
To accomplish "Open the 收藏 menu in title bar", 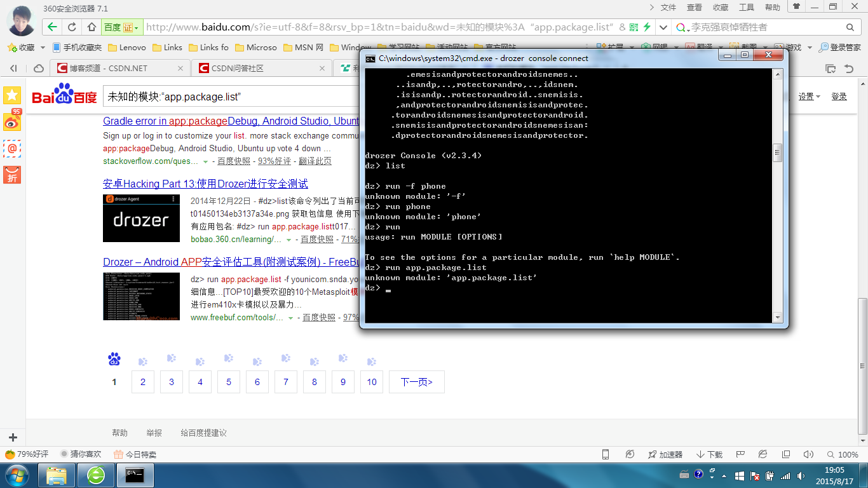I will [721, 8].
